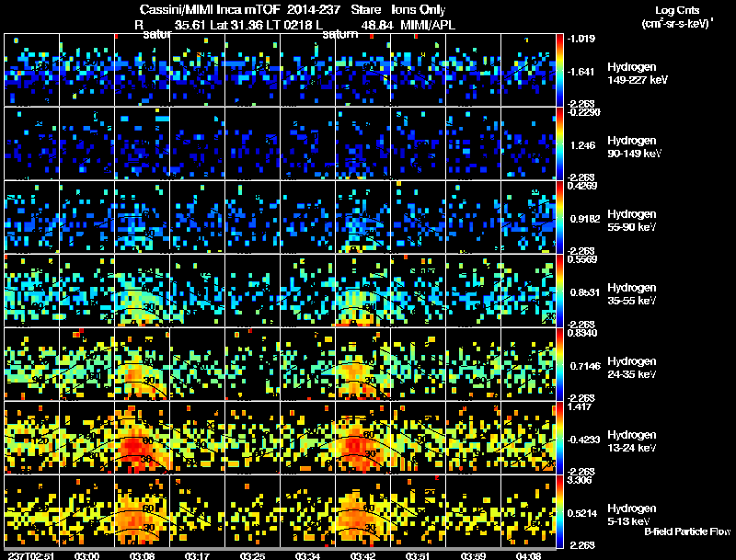The image size is (736, 560).
Task: Click the '0.7146' colorbar midpoint value
Action: 585,366
